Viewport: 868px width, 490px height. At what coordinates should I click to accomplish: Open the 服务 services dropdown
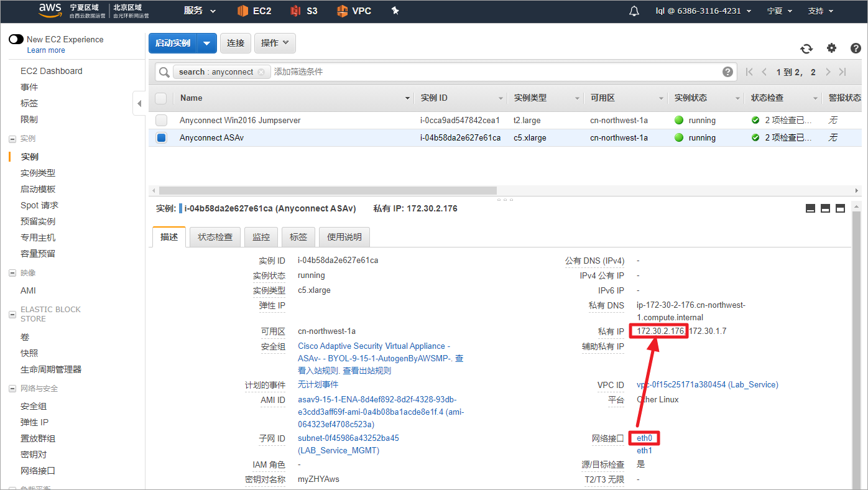click(x=200, y=11)
